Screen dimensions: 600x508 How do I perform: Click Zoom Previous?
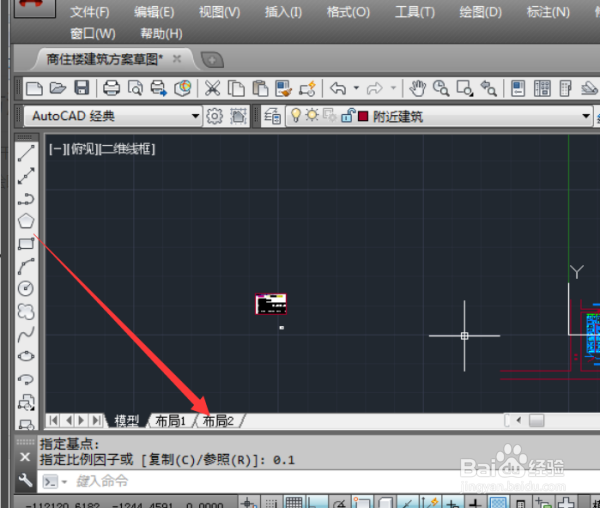click(x=489, y=88)
